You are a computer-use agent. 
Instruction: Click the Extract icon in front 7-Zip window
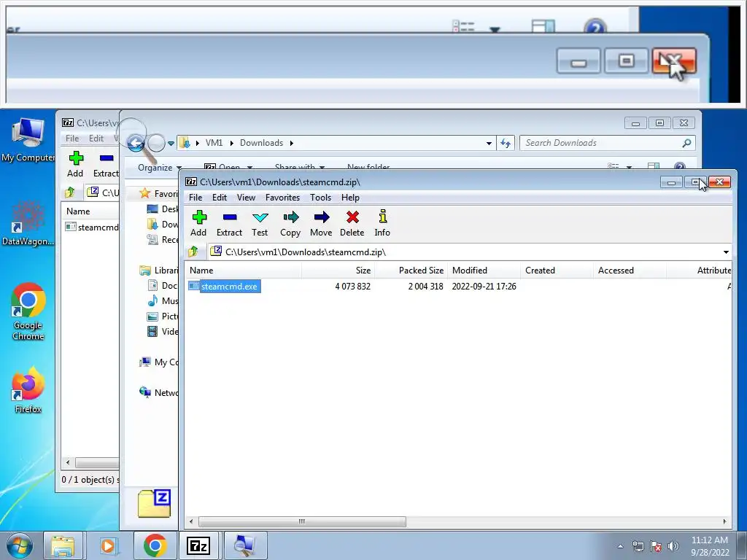tap(229, 223)
